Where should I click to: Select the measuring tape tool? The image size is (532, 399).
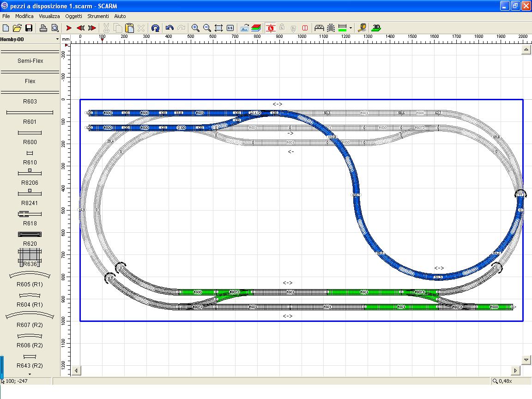(x=362, y=28)
